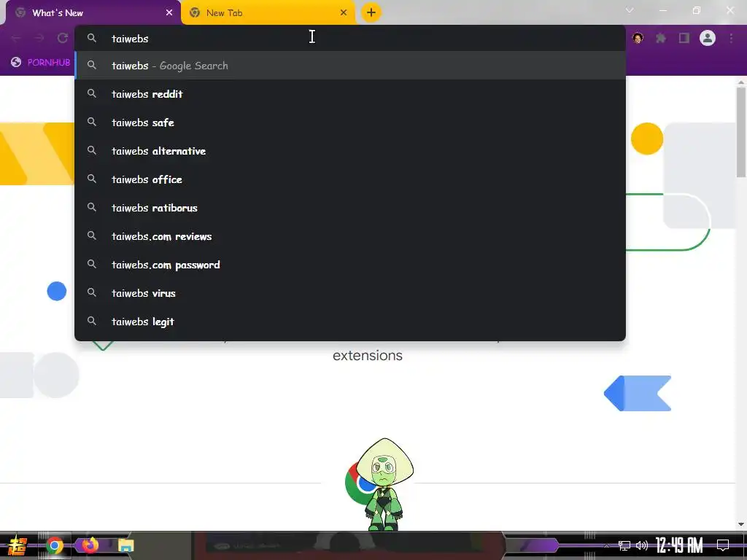This screenshot has width=747, height=560.
Task: Click the page vertical scrollbar thumb
Action: click(x=741, y=132)
